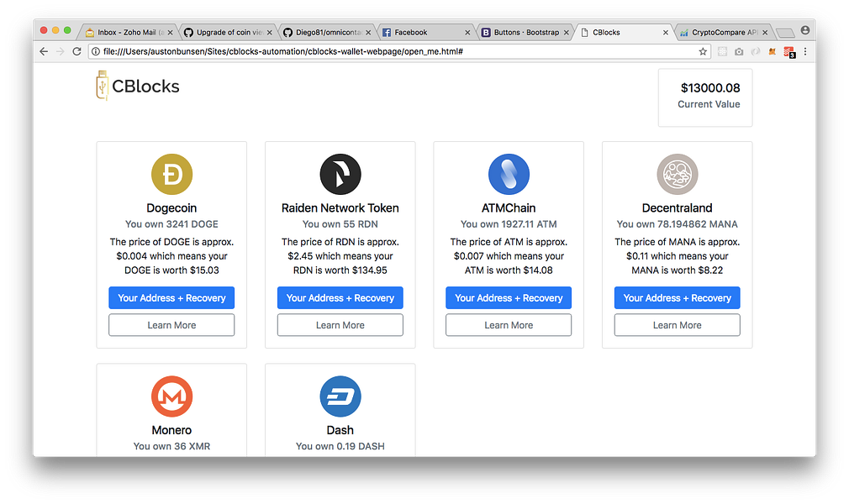Click Dogecoin's Your Address + Recovery button
The image size is (849, 504).
click(171, 297)
